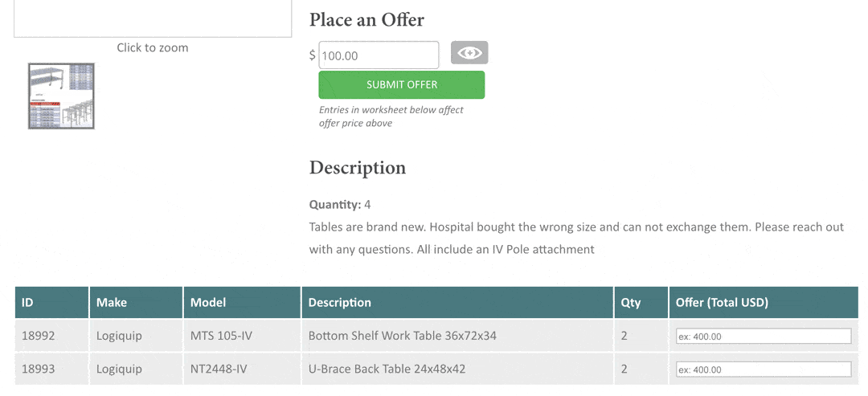The image size is (868, 396).
Task: Focus the offer field for item 18992
Action: tap(763, 336)
